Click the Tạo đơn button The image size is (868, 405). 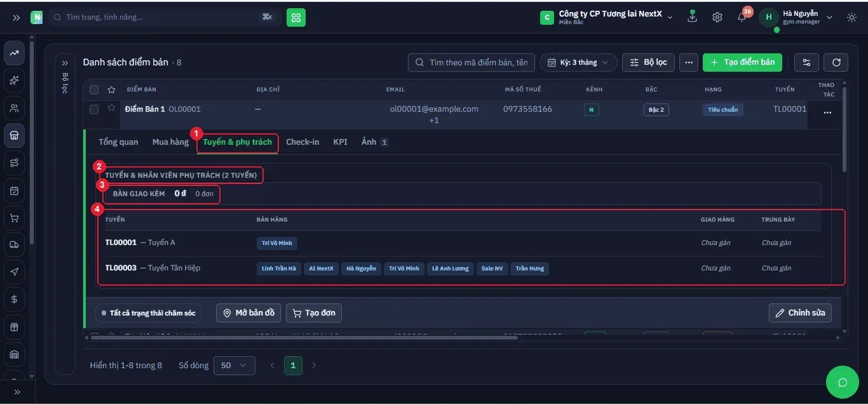click(x=314, y=313)
